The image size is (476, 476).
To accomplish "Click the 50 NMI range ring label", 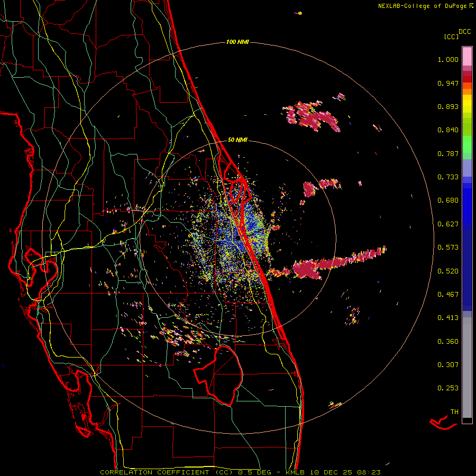I will [237, 140].
